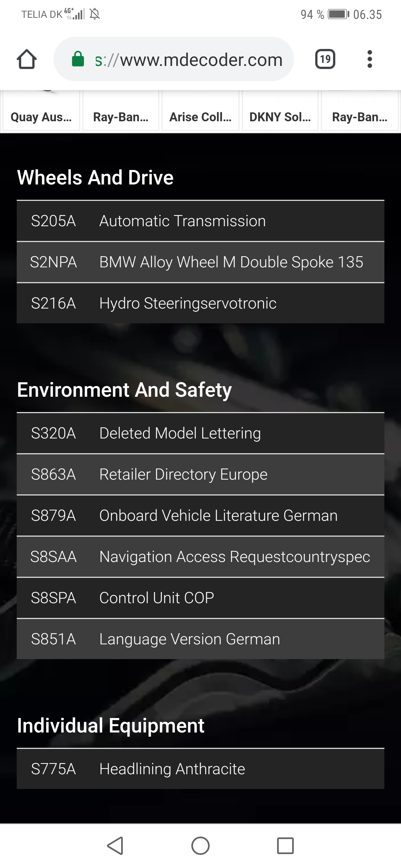This screenshot has width=401, height=868.
Task: Tap the S320A Deleted Model Lettering row
Action: (x=200, y=433)
